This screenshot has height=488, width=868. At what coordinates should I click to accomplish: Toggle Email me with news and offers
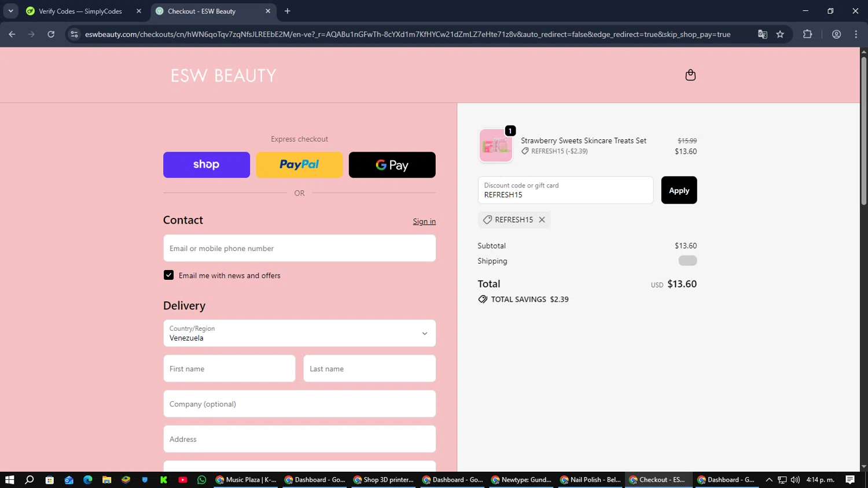click(x=168, y=275)
